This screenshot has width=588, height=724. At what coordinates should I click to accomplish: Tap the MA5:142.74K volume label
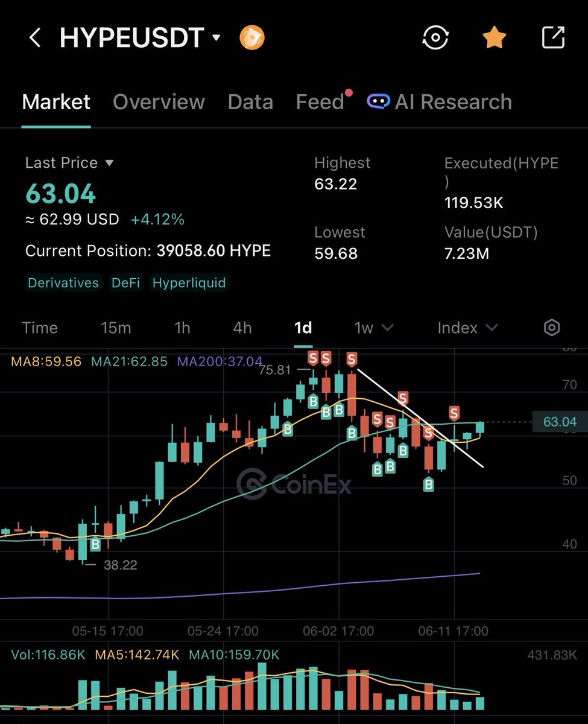[137, 655]
